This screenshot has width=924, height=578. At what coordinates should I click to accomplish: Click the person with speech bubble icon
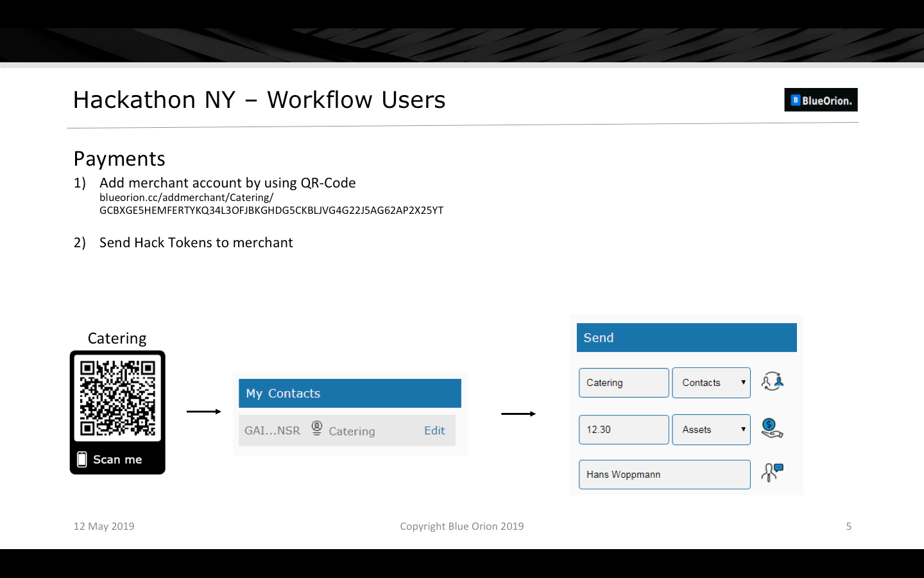click(x=772, y=473)
